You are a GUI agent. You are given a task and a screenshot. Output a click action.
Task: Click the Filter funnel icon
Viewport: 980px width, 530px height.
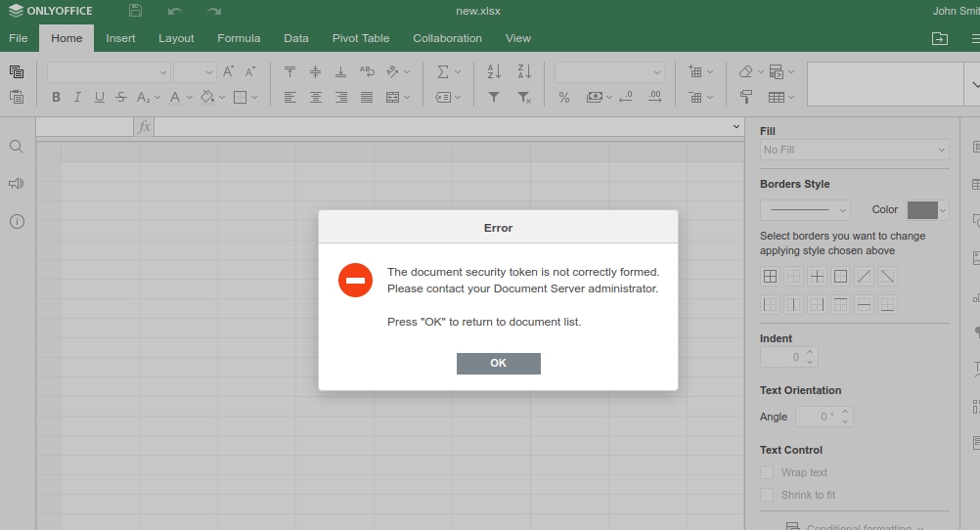(x=494, y=97)
